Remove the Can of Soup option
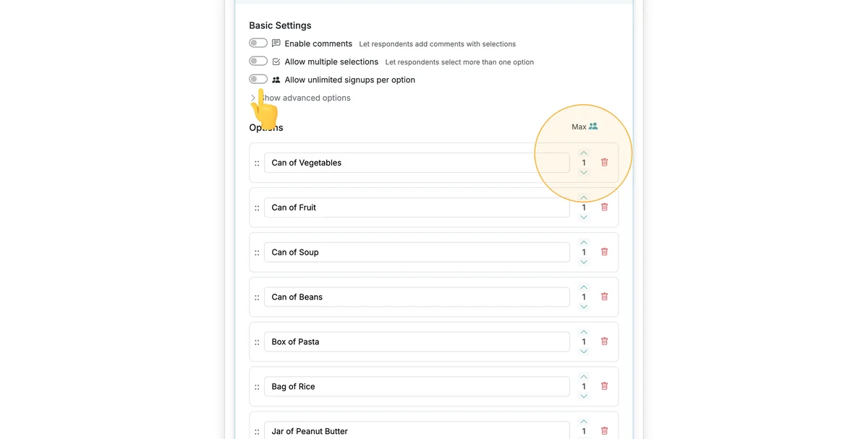868x439 pixels. coord(605,252)
